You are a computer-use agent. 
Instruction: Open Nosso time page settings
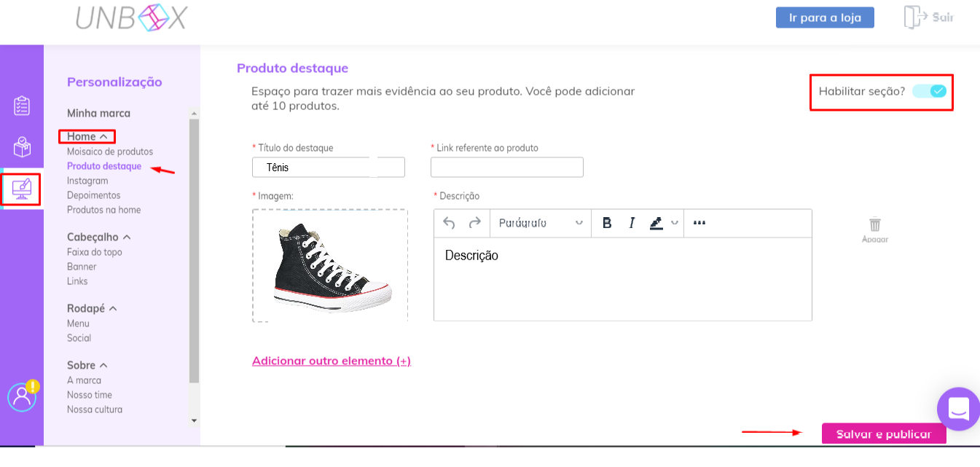90,395
